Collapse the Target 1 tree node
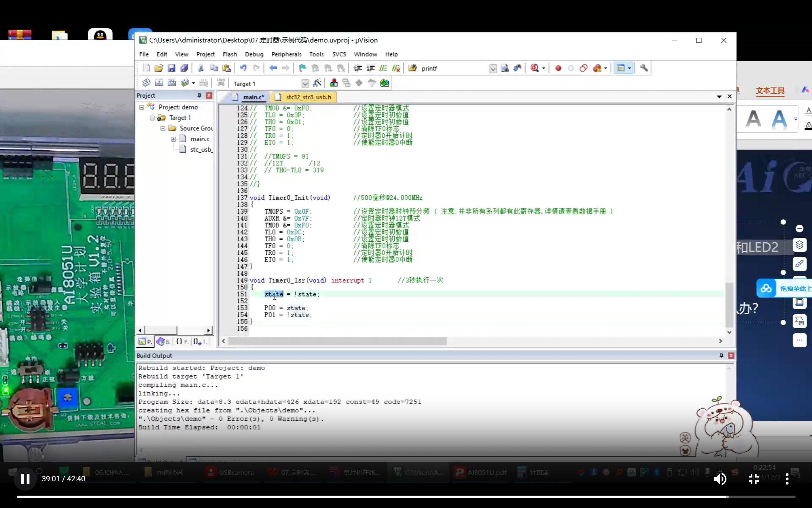812x508 pixels. [152, 118]
